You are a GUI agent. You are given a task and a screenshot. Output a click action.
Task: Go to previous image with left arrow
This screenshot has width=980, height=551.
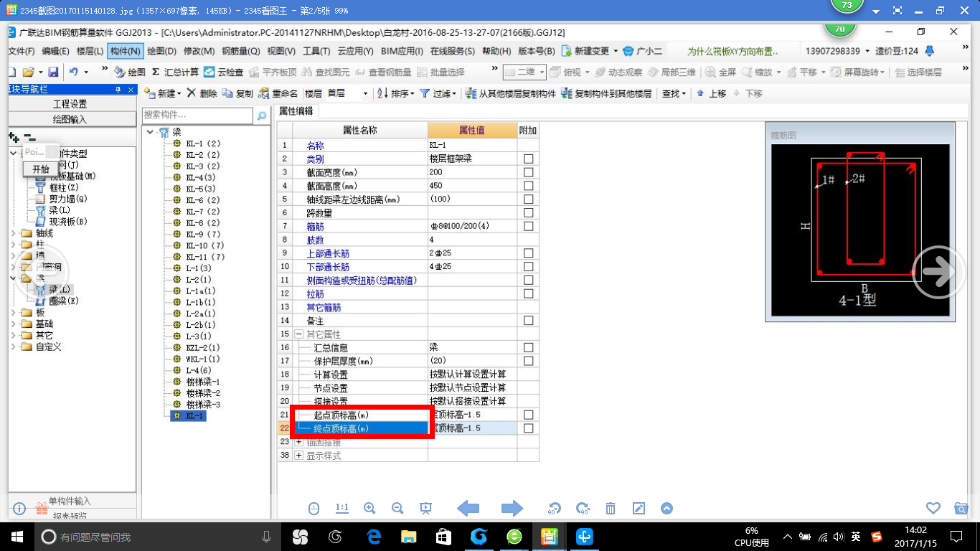click(468, 508)
